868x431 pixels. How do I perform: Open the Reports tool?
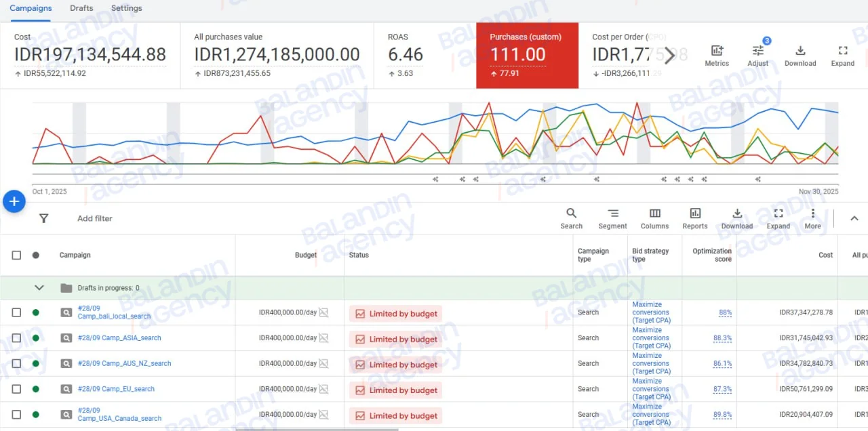(695, 218)
